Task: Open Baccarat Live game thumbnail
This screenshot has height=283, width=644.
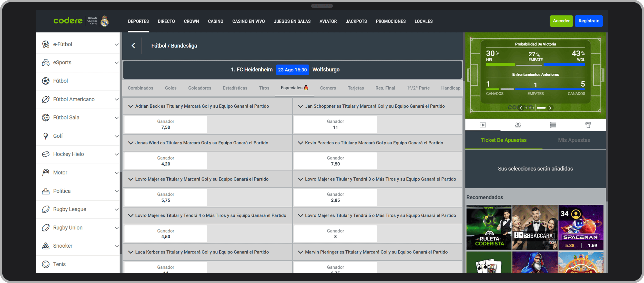Action: point(535,227)
